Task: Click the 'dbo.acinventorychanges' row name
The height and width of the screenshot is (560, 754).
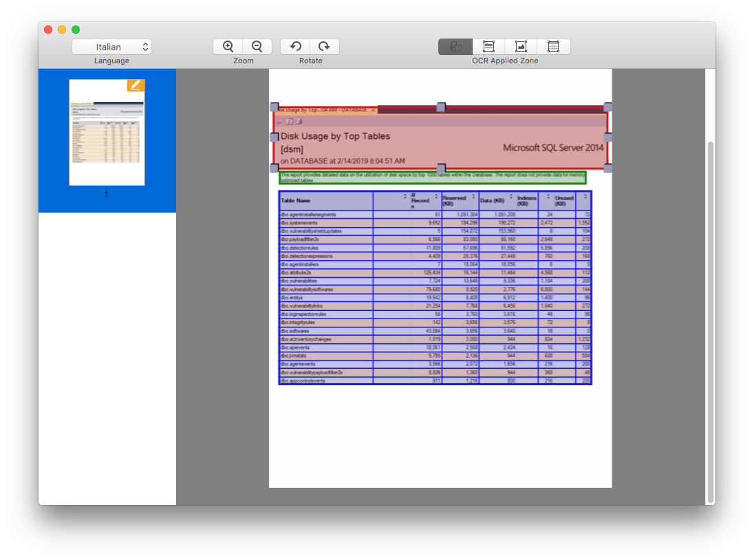Action: [x=306, y=339]
